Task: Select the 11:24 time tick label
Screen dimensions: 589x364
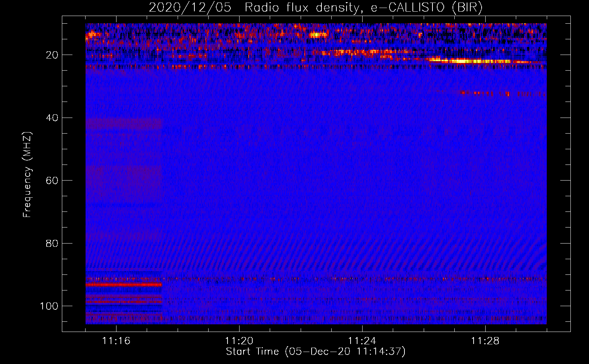Action: (362, 341)
